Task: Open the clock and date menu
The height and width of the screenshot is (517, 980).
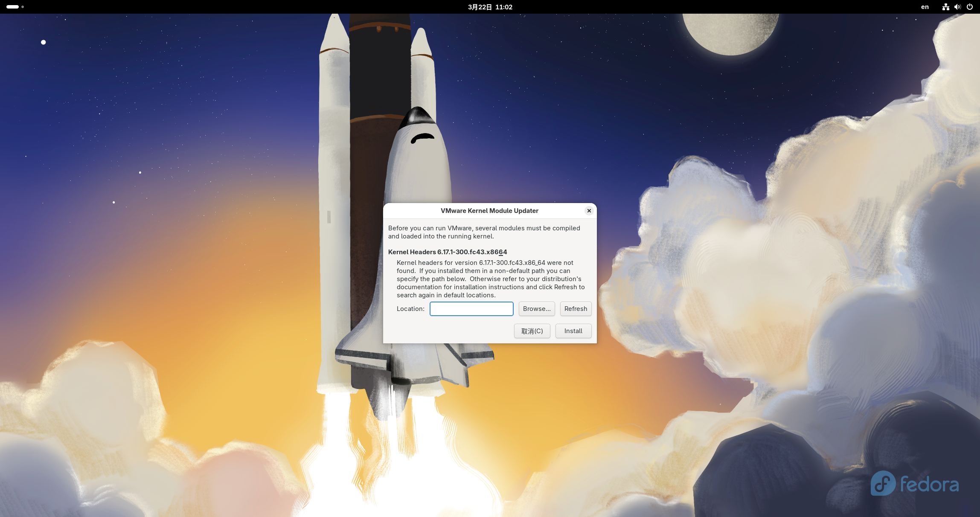Action: 490,7
